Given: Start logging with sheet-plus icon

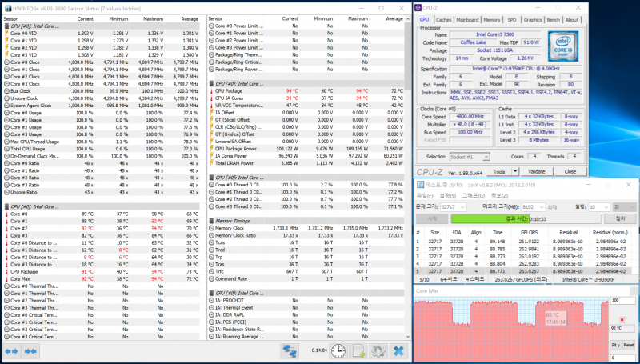Looking at the screenshot, I should (358, 351).
